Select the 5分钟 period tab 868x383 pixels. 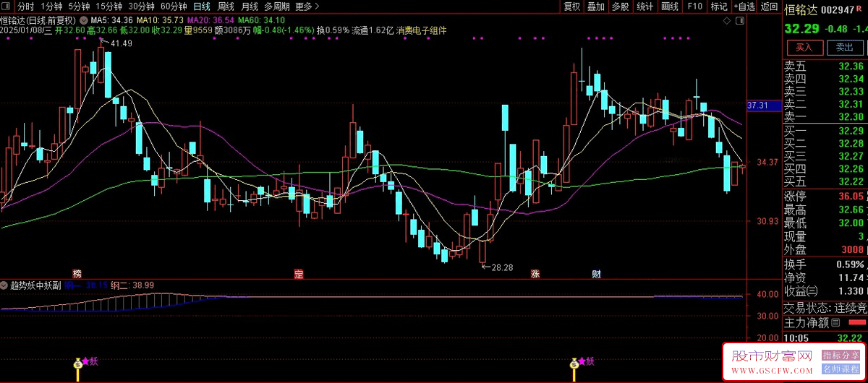[x=79, y=7]
